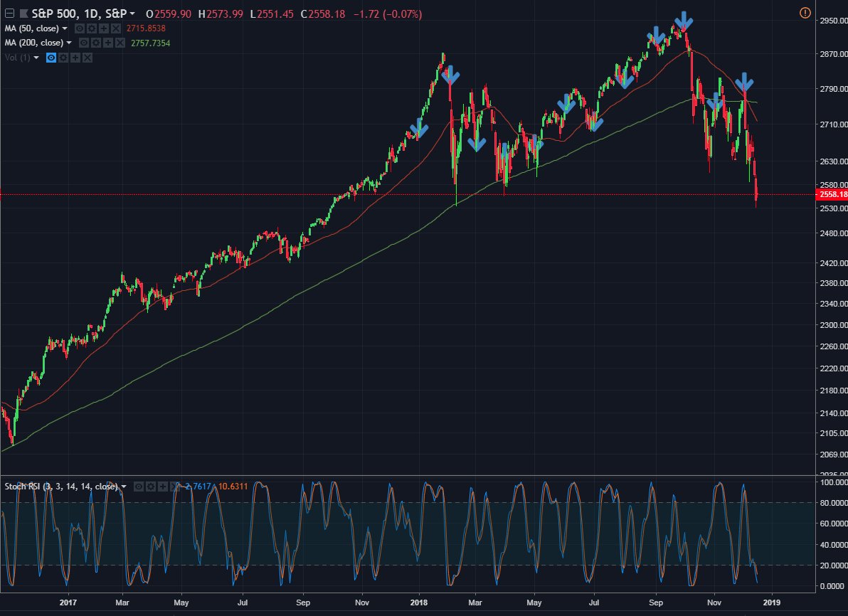Click the MA 50 value 2715.8538

tap(146, 28)
